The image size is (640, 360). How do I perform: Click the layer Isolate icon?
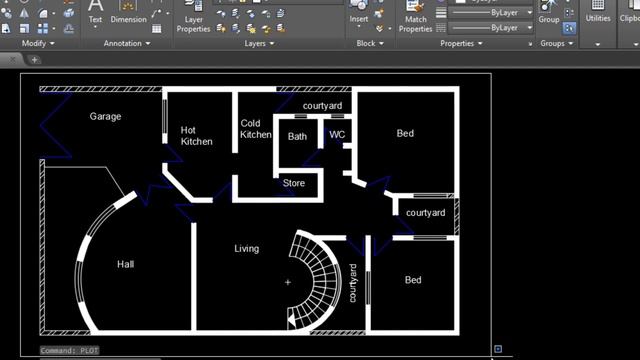tap(236, 13)
